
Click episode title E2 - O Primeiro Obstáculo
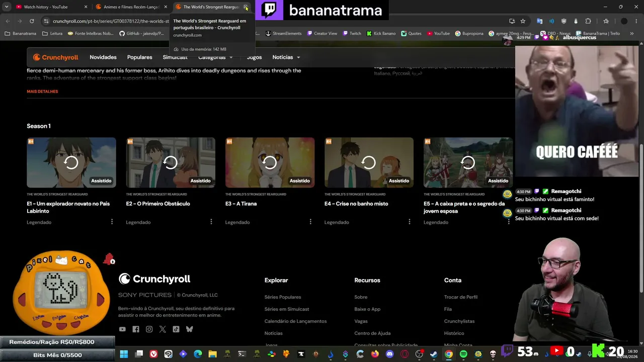tap(158, 204)
